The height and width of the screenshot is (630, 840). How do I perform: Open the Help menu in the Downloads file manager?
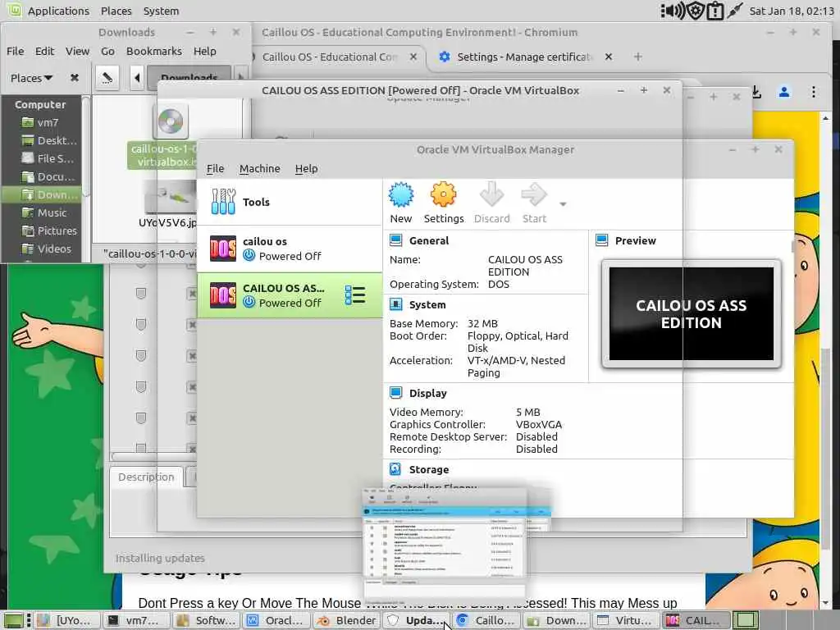204,52
